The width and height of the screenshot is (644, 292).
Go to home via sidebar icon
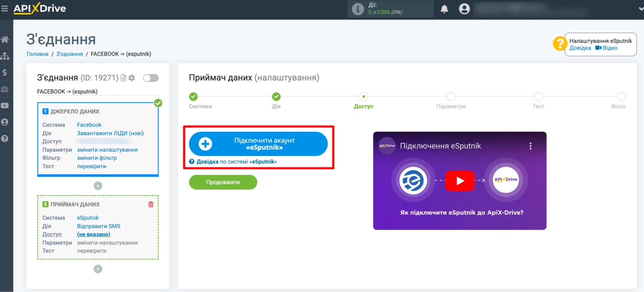click(5, 40)
